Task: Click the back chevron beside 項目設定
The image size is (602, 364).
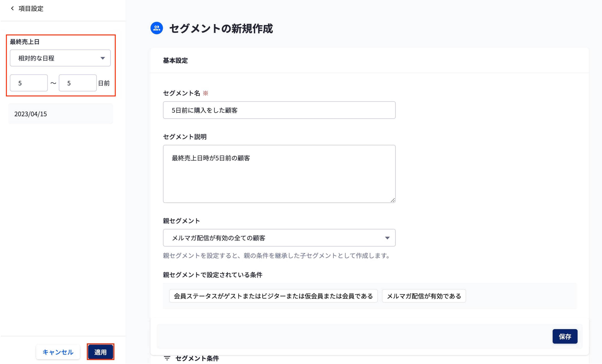Action: pos(12,9)
